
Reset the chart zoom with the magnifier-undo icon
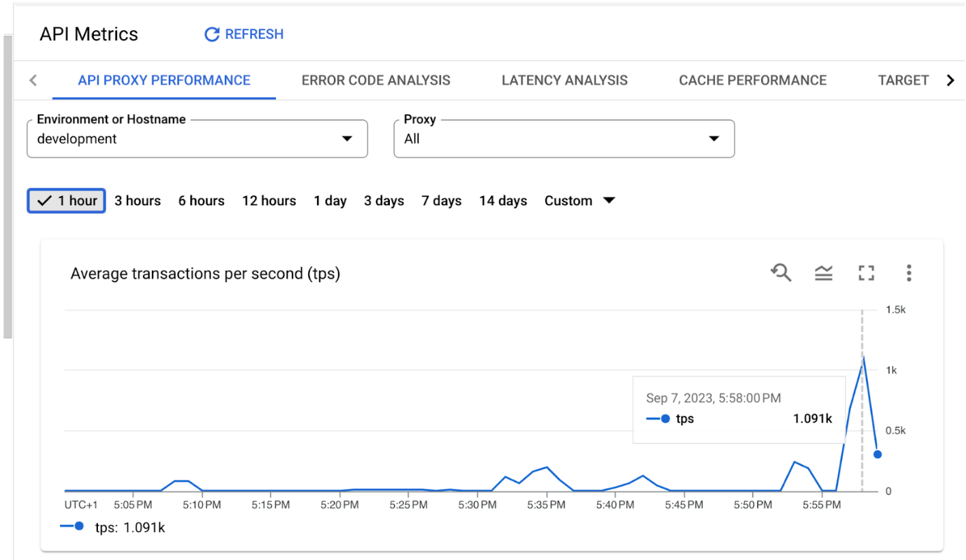(x=781, y=273)
